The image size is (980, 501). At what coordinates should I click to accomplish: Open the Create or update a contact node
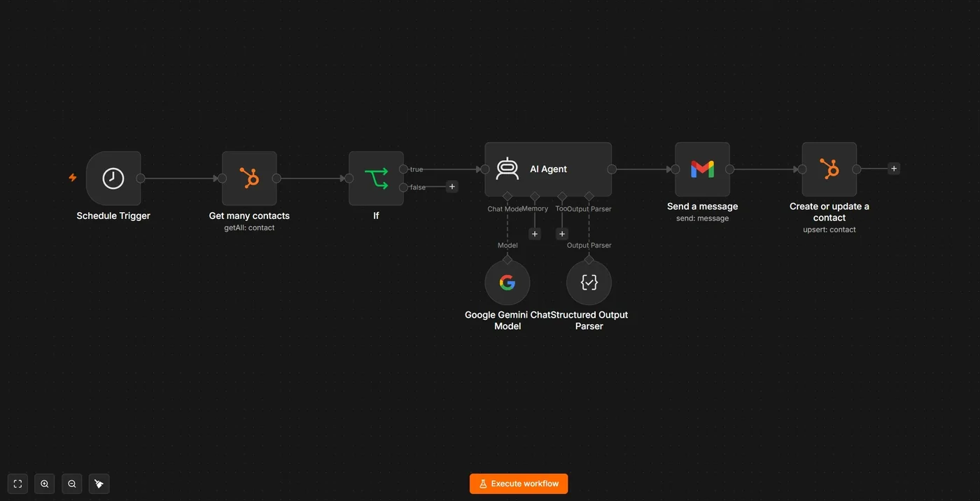pos(829,169)
